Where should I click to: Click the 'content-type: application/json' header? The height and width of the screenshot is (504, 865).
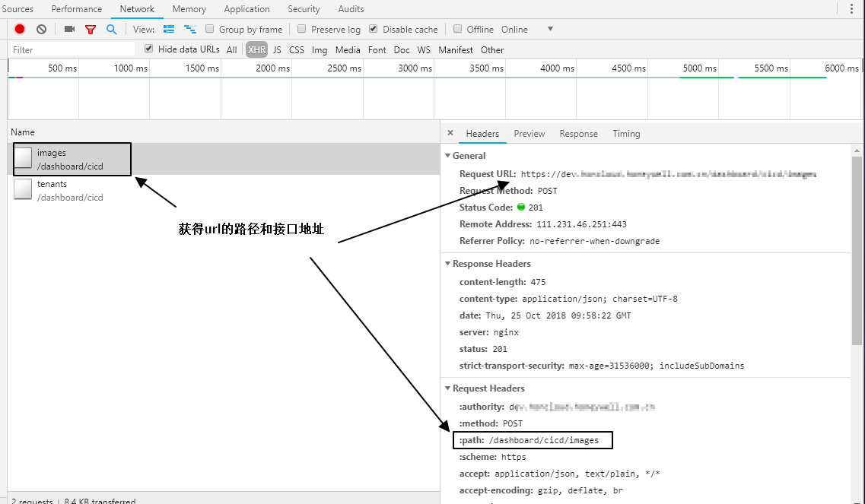coord(568,299)
